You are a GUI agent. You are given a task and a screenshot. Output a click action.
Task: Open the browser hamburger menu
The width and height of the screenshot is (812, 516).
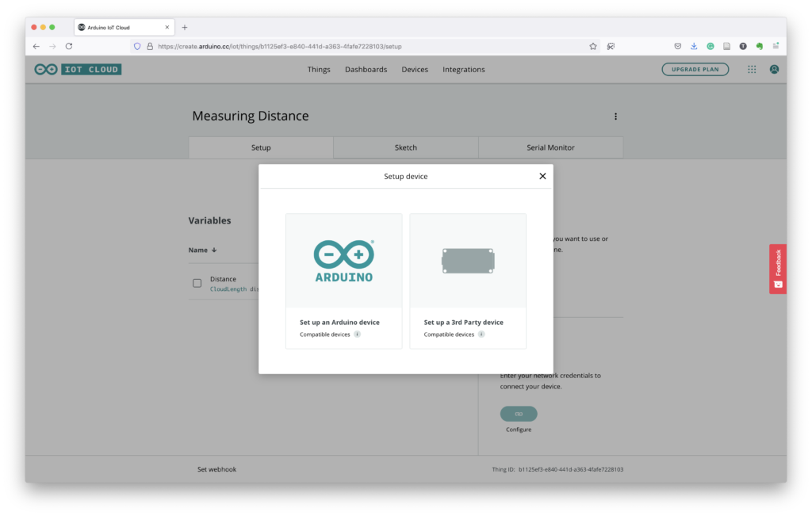pyautogui.click(x=776, y=46)
